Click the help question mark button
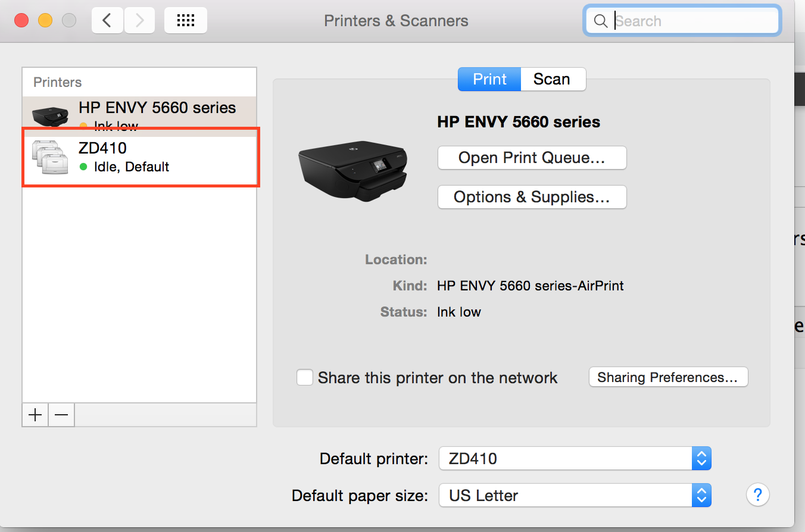Image resolution: width=805 pixels, height=532 pixels. point(757,495)
